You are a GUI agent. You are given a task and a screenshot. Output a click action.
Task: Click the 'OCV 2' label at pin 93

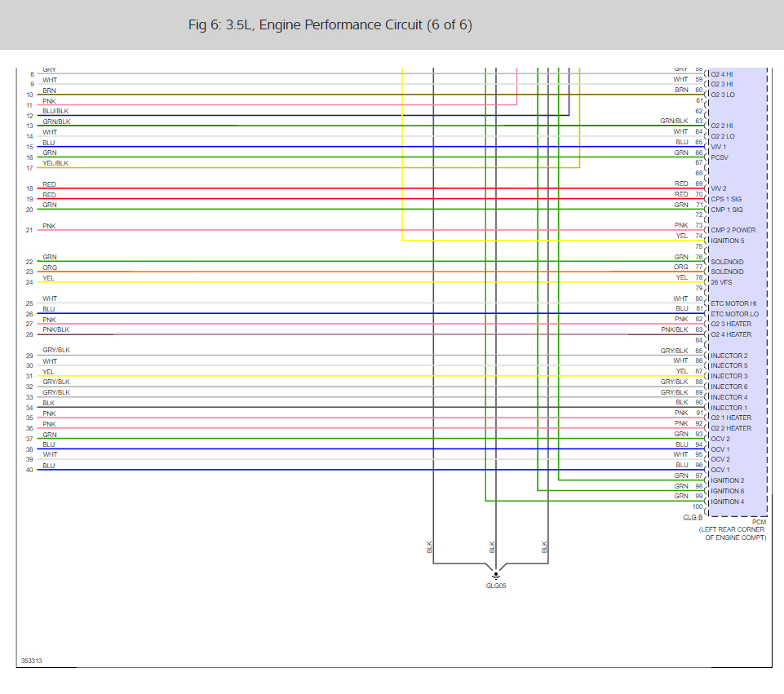tap(720, 439)
